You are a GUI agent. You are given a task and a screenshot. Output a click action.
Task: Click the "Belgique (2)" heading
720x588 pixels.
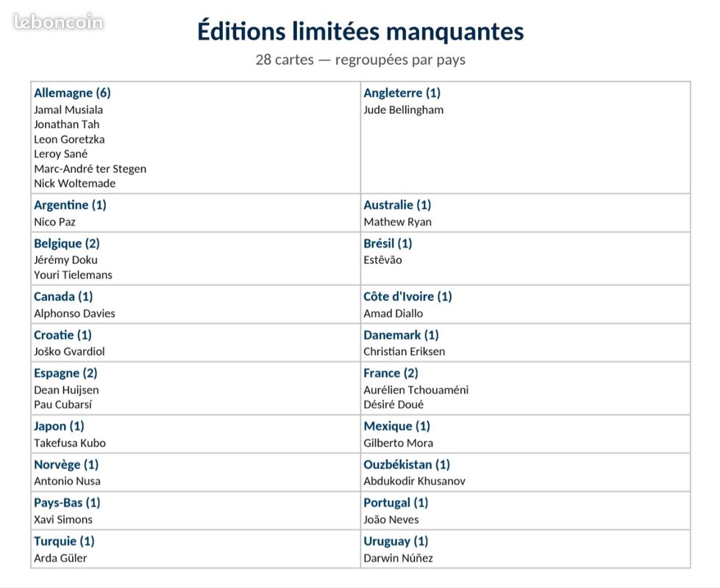pos(67,243)
